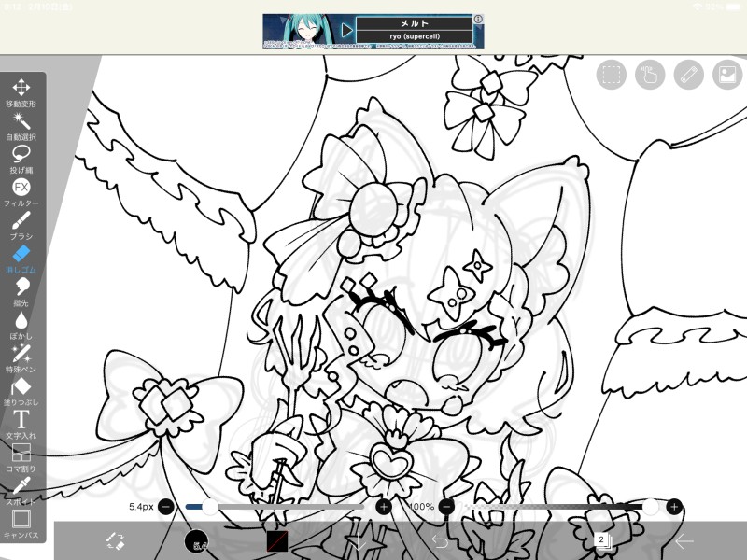Open the ad info (i) icon
Screen dimensions: 747x560
click(478, 19)
